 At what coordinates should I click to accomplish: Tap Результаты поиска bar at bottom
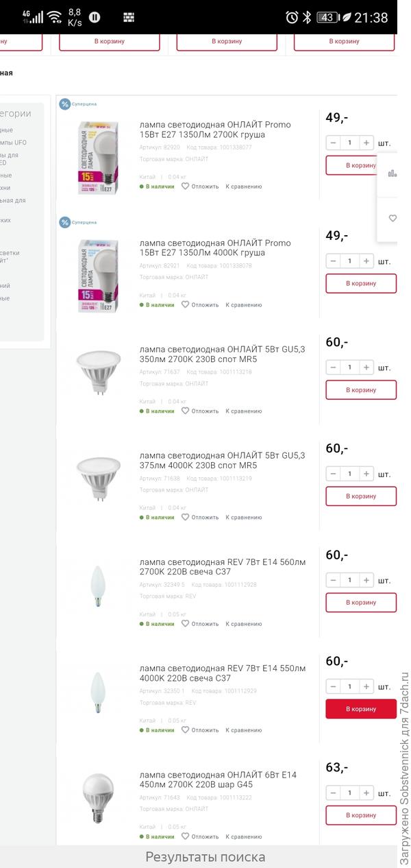tap(205, 857)
